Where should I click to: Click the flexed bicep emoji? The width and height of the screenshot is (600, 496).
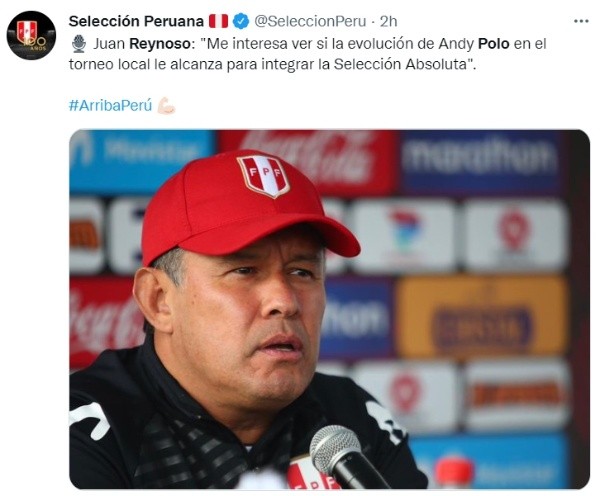[x=166, y=105]
